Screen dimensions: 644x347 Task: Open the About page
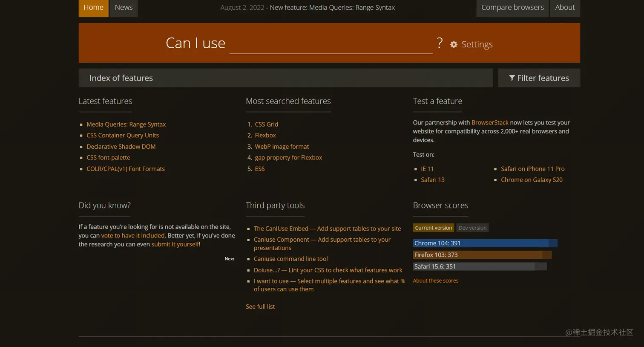[565, 8]
